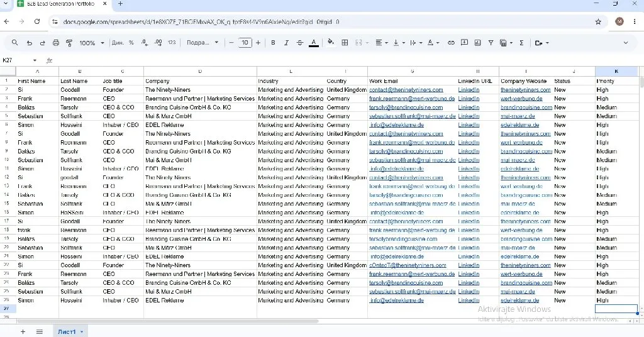The height and width of the screenshot is (337, 644).
Task: Increase decimal places
Action: [158, 43]
